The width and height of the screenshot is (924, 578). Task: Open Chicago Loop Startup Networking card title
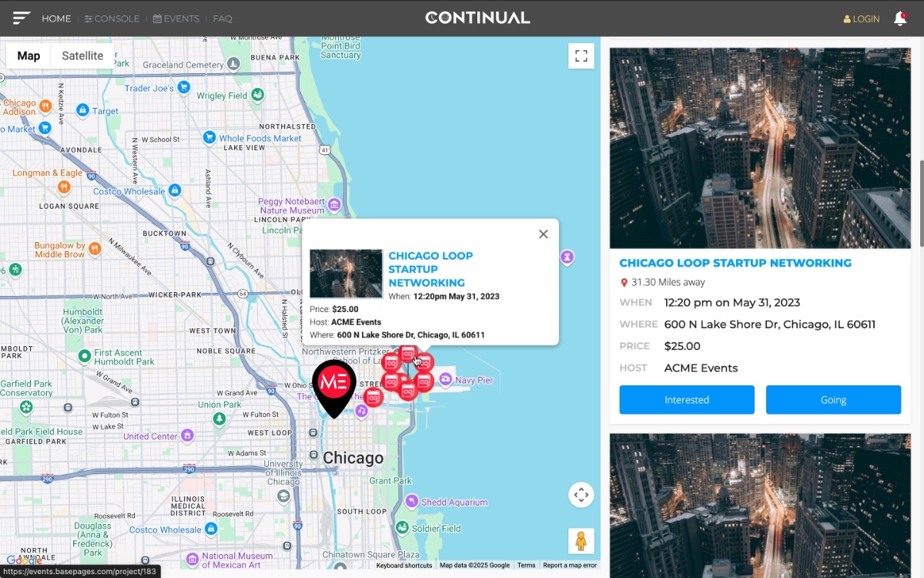(x=735, y=263)
